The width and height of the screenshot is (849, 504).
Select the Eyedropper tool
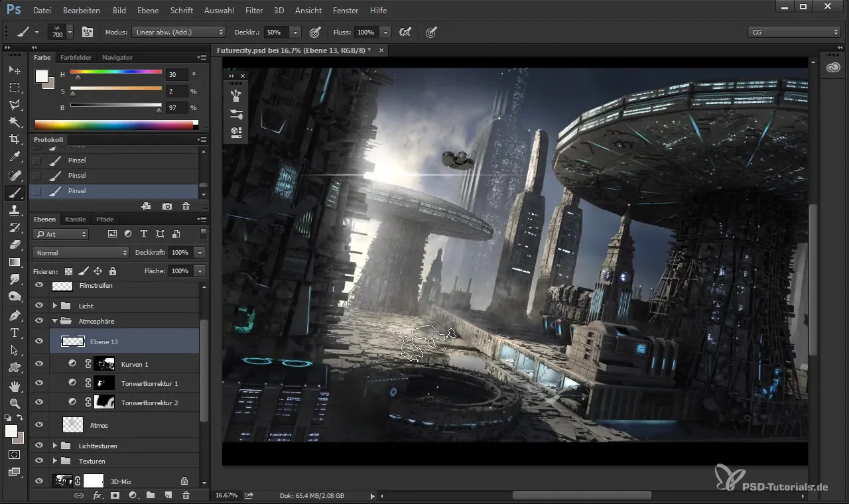click(14, 157)
